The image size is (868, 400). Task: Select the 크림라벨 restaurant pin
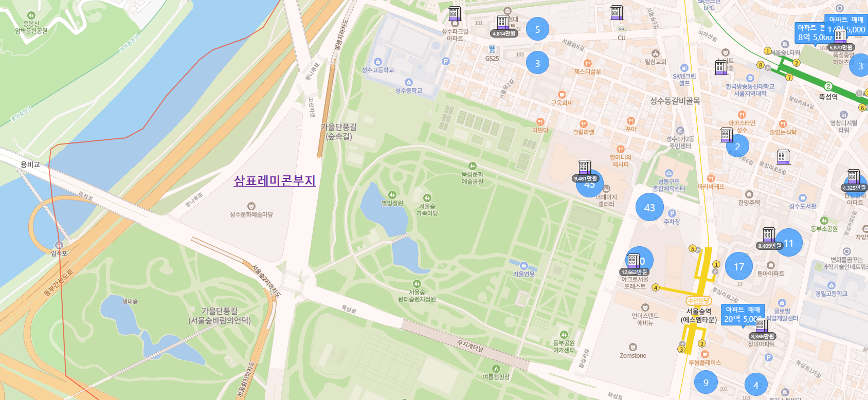[583, 124]
